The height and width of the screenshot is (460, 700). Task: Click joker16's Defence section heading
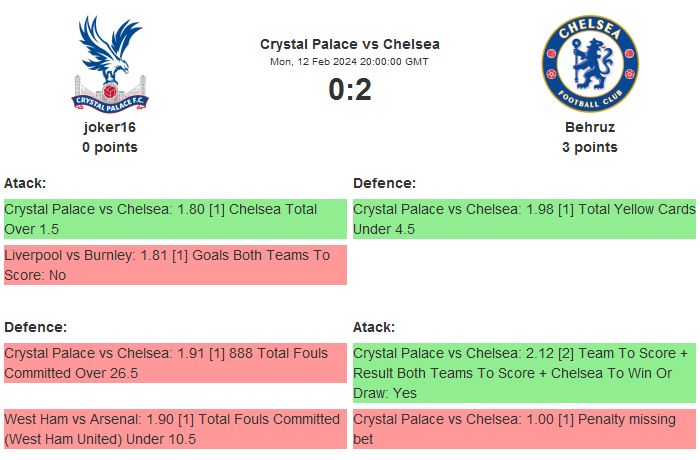[x=35, y=327]
